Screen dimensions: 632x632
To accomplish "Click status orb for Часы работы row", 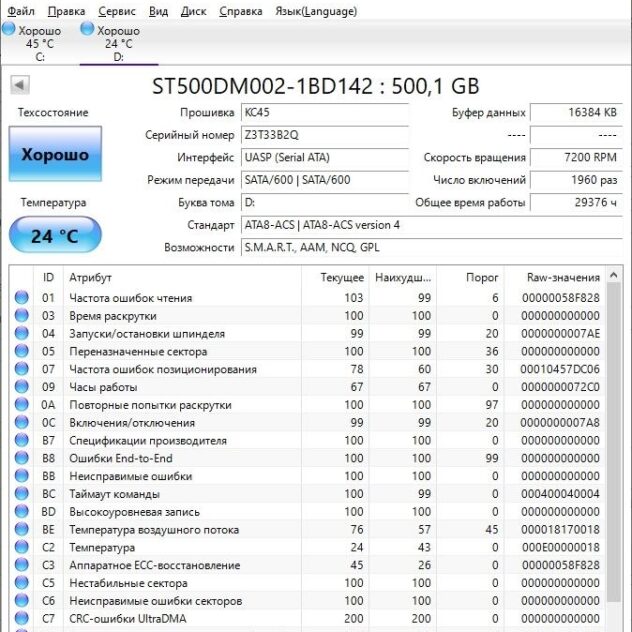I will (22, 387).
